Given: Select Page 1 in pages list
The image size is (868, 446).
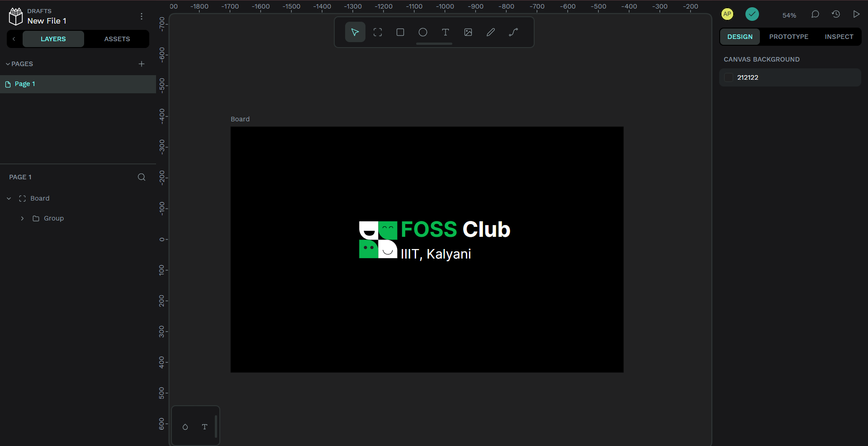Looking at the screenshot, I should (78, 84).
